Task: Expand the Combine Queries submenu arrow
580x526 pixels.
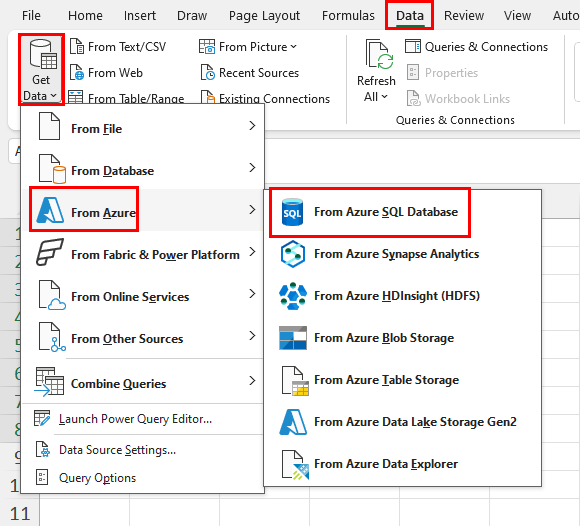Action: point(252,381)
